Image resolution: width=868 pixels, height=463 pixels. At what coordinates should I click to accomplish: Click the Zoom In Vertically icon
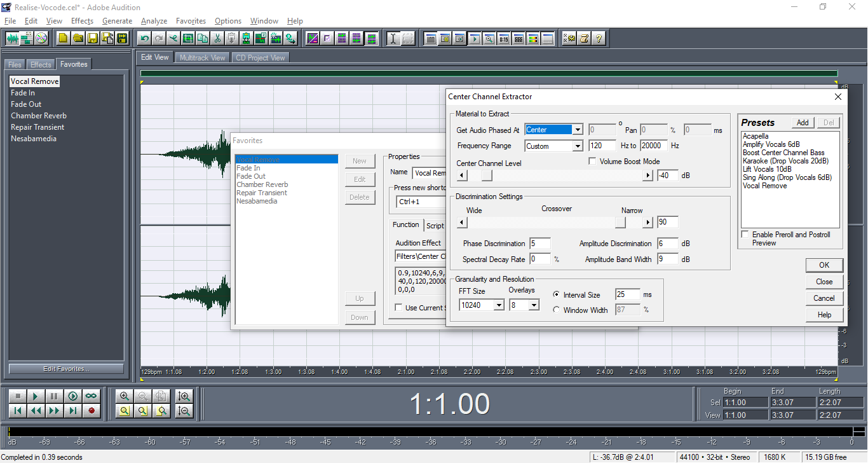click(184, 396)
